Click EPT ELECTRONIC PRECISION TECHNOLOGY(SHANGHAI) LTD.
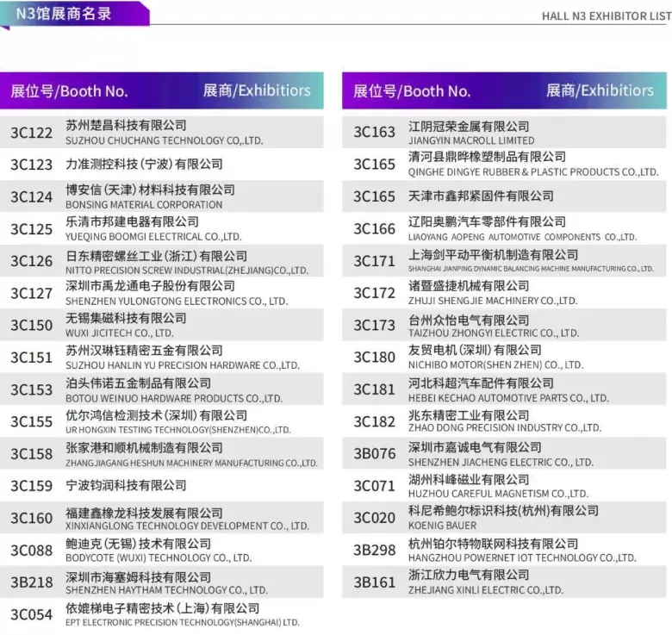The image size is (672, 635). pyautogui.click(x=183, y=622)
